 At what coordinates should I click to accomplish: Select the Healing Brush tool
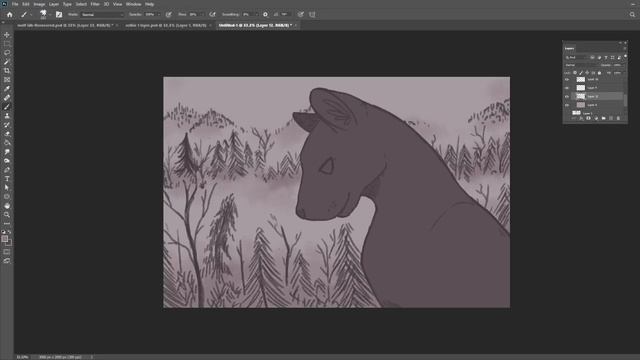click(x=7, y=98)
